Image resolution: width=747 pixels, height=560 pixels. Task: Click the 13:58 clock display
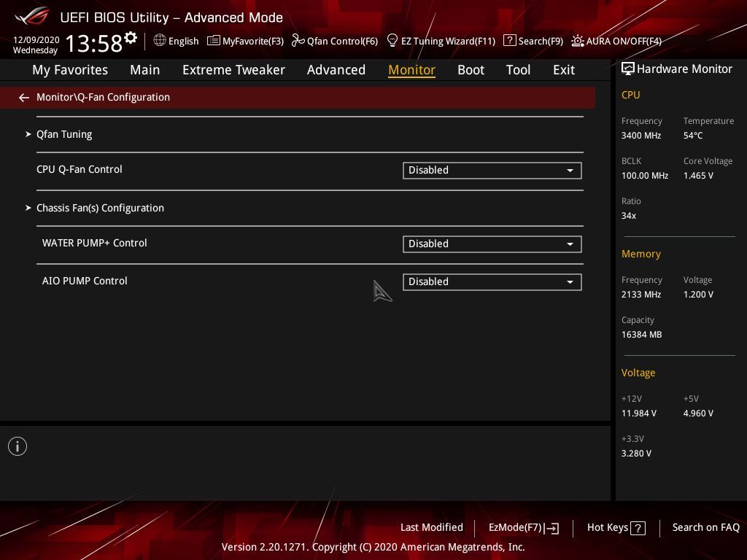click(x=94, y=43)
